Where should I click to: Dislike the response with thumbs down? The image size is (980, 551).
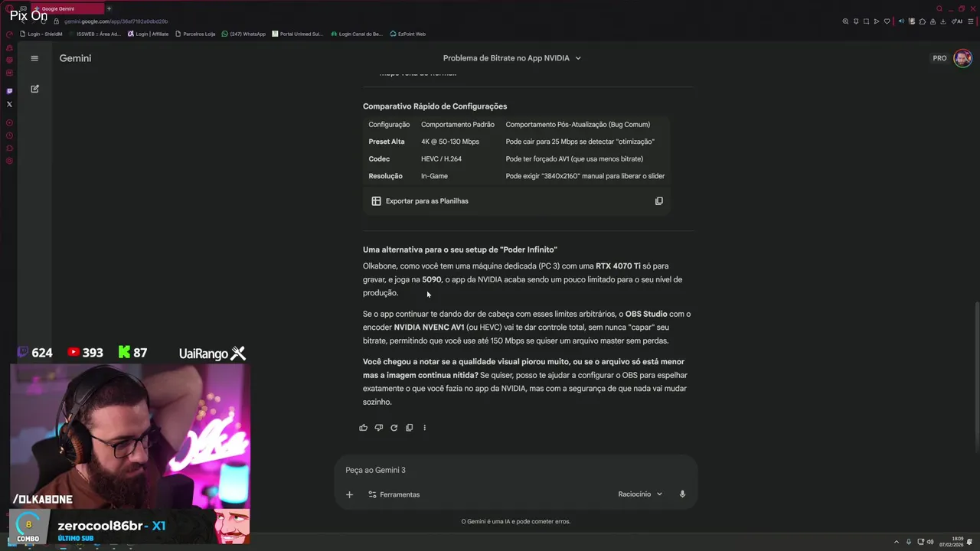(378, 428)
